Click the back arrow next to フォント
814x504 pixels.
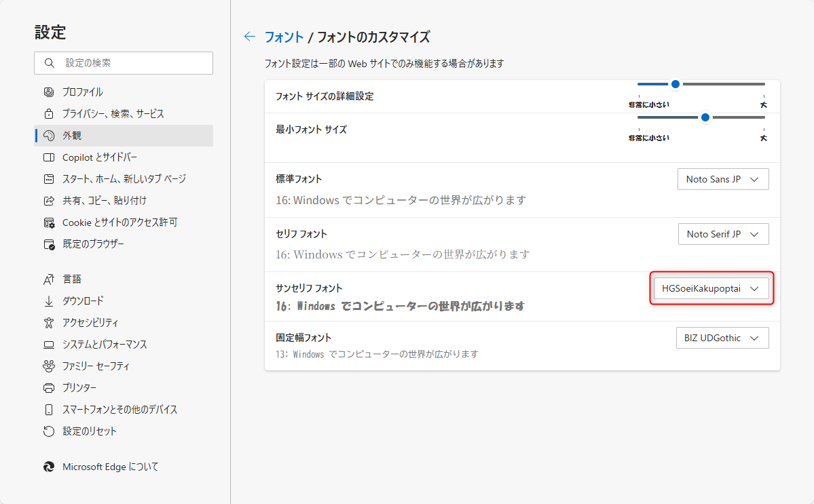point(250,37)
